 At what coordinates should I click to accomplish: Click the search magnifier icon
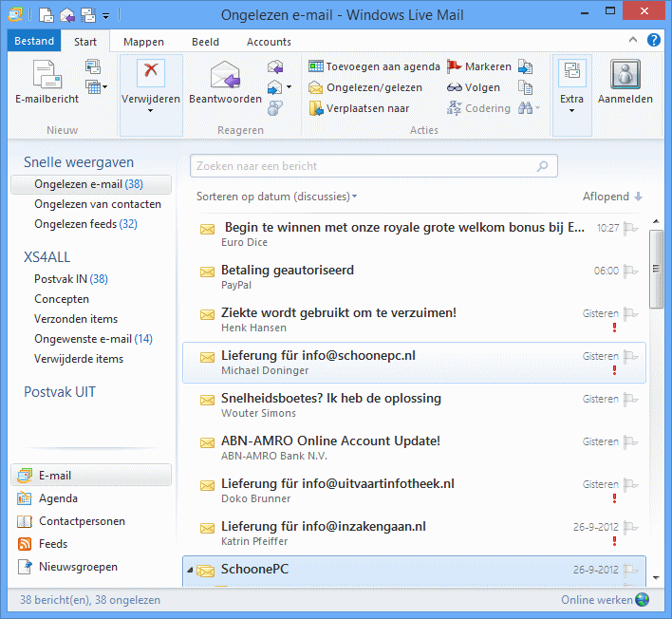point(543,166)
